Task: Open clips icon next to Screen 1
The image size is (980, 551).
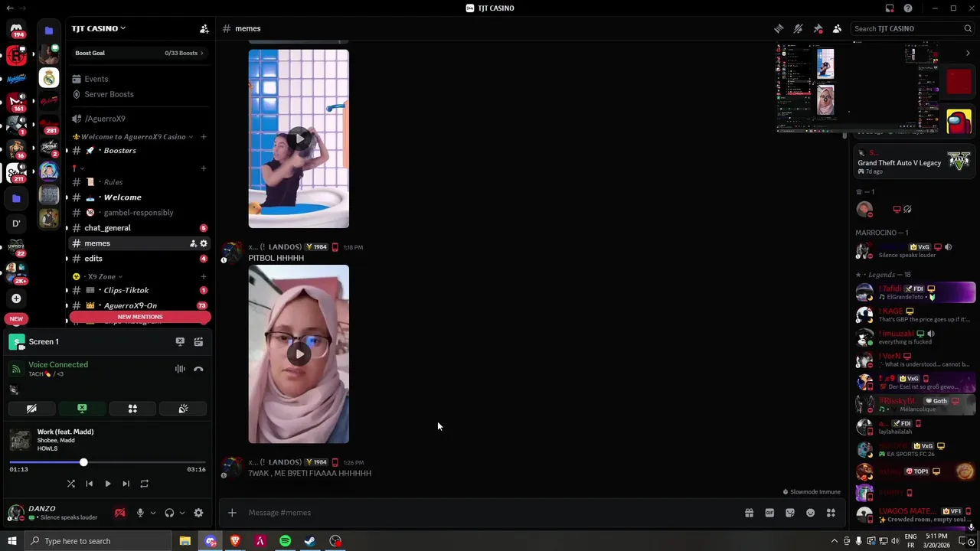Action: (x=198, y=342)
